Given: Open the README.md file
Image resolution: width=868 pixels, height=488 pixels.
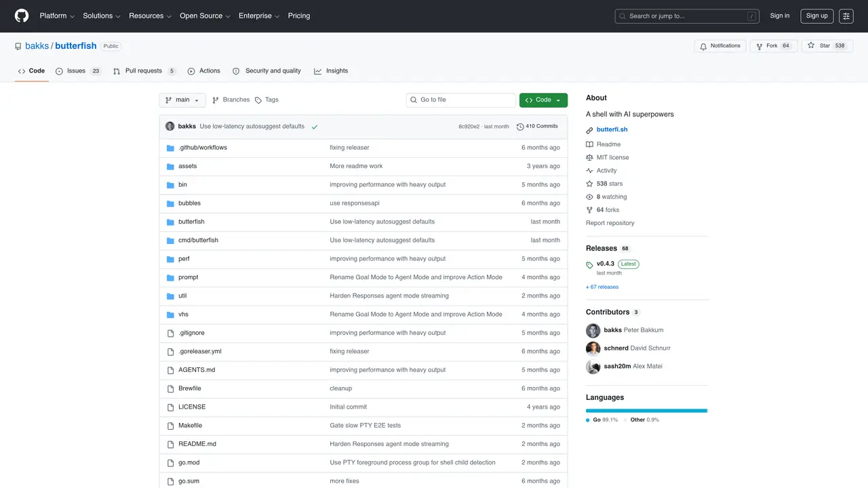Looking at the screenshot, I should (197, 445).
